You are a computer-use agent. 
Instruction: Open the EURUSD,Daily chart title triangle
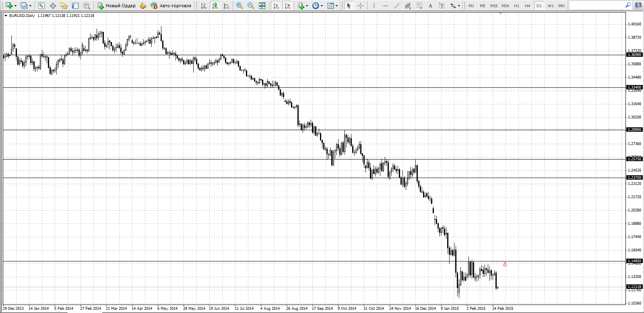[x=6, y=16]
